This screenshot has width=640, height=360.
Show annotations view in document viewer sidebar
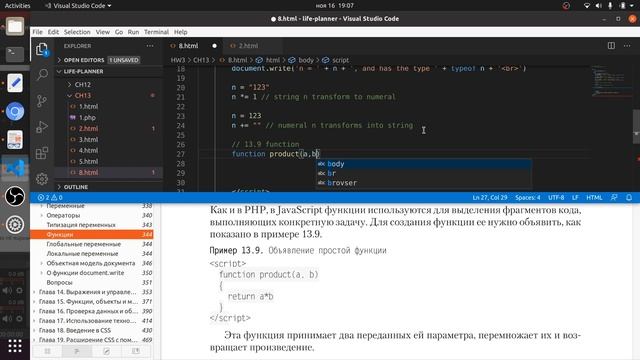[x=107, y=351]
